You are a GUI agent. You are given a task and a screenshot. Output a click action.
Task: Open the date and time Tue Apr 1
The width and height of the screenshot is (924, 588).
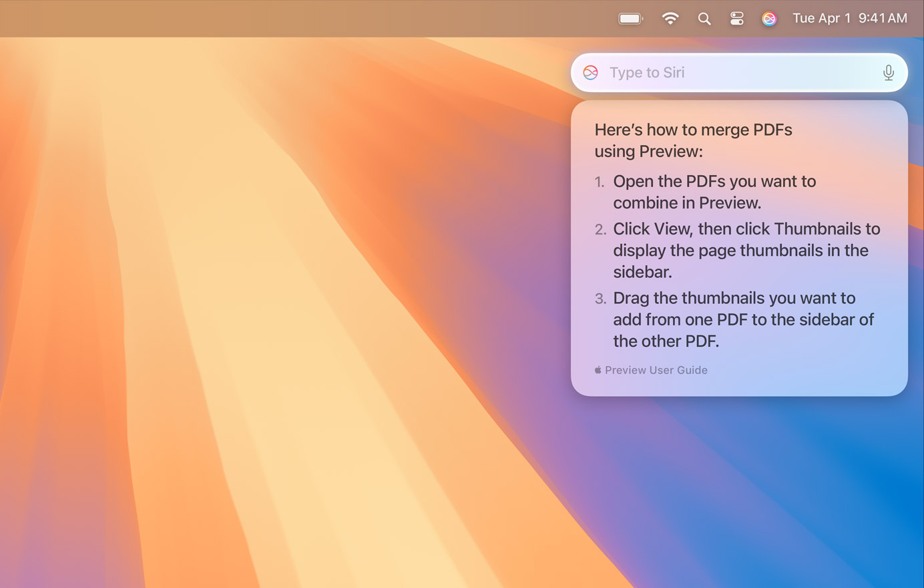click(850, 19)
